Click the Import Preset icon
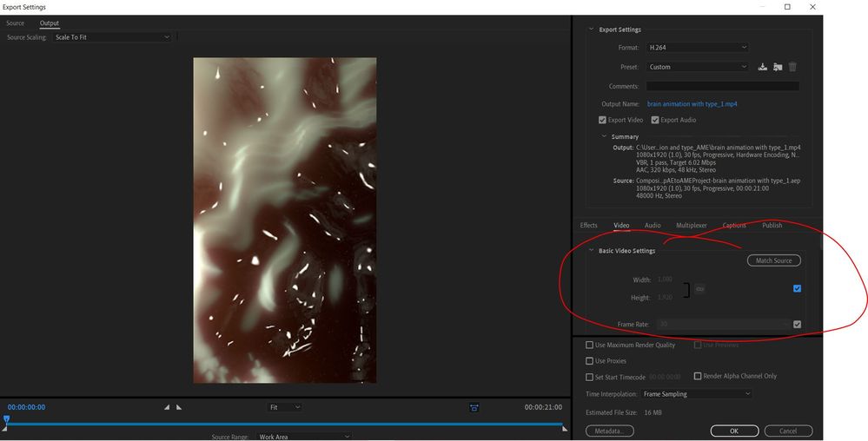Viewport: 868px width, 441px height. coord(778,67)
